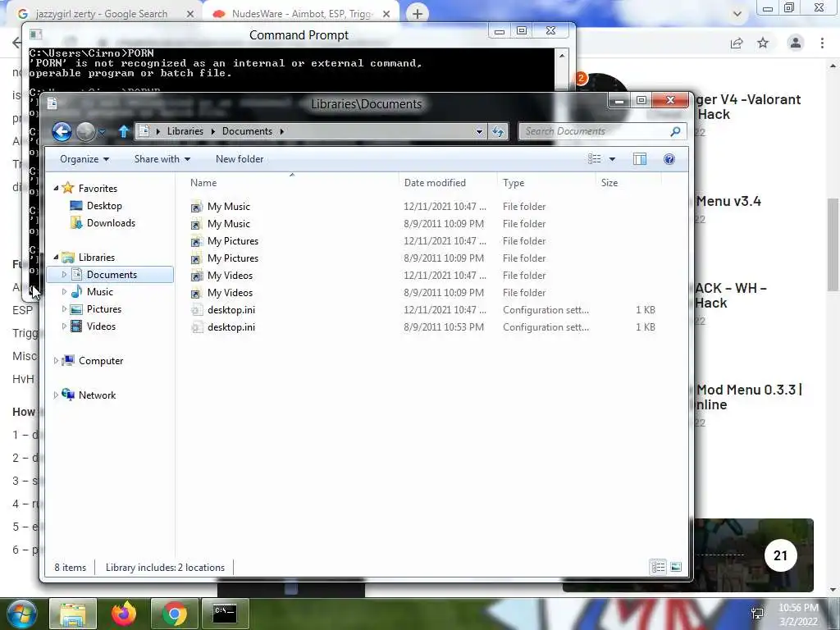Click the Back arrow in Explorer
The height and width of the screenshot is (630, 840).
pyautogui.click(x=62, y=131)
